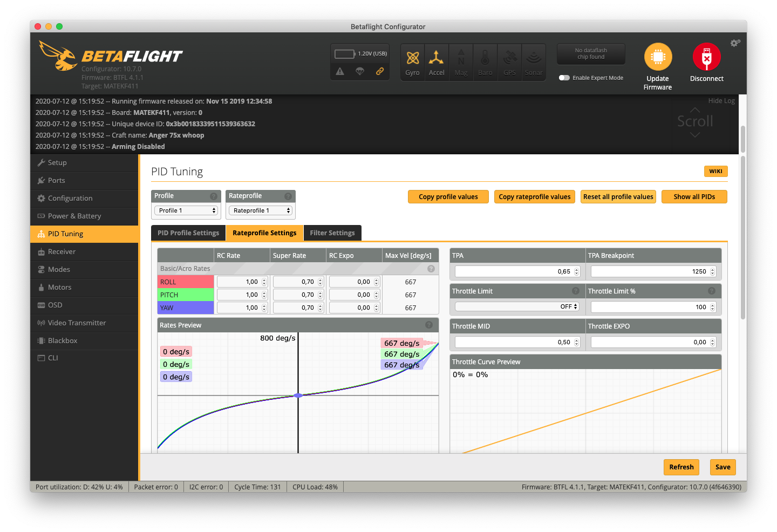The width and height of the screenshot is (777, 532).
Task: Open the Throttle Limit OFF dropdown
Action: pos(517,306)
